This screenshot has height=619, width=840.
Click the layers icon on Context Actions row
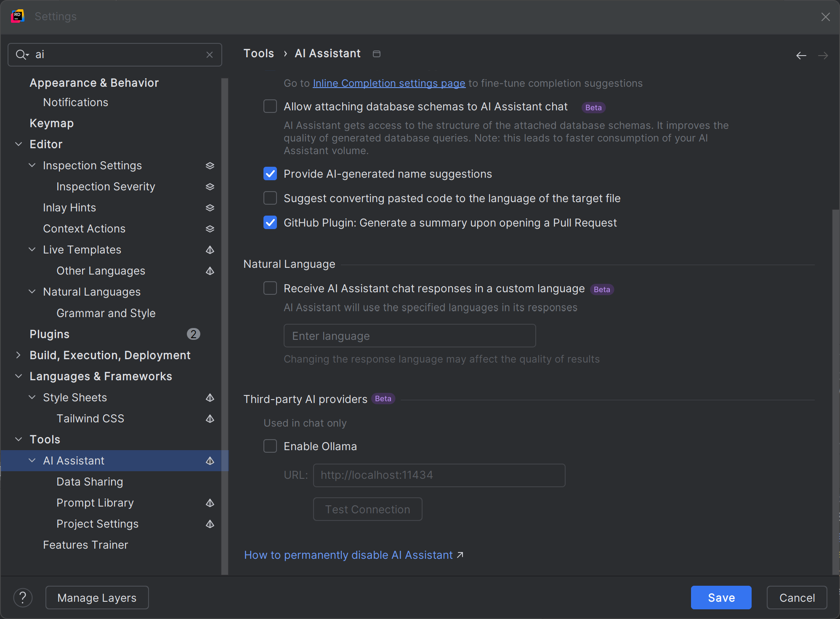pyautogui.click(x=210, y=229)
